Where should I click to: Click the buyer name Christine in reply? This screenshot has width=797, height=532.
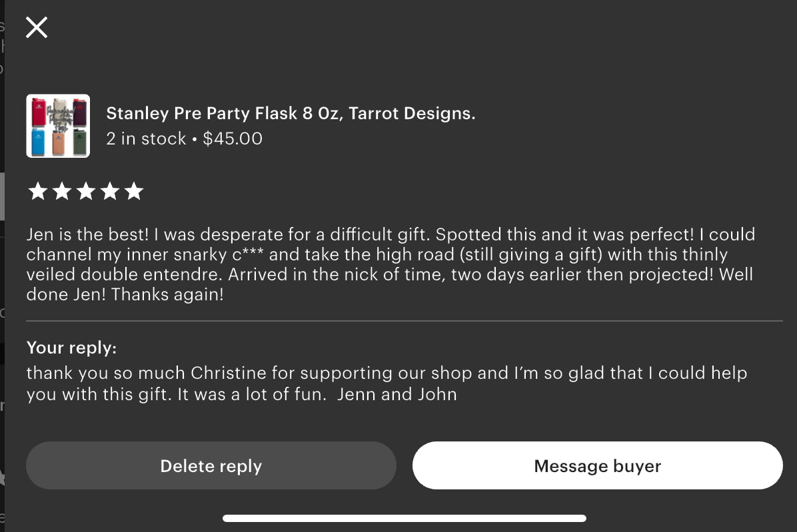[x=229, y=373]
